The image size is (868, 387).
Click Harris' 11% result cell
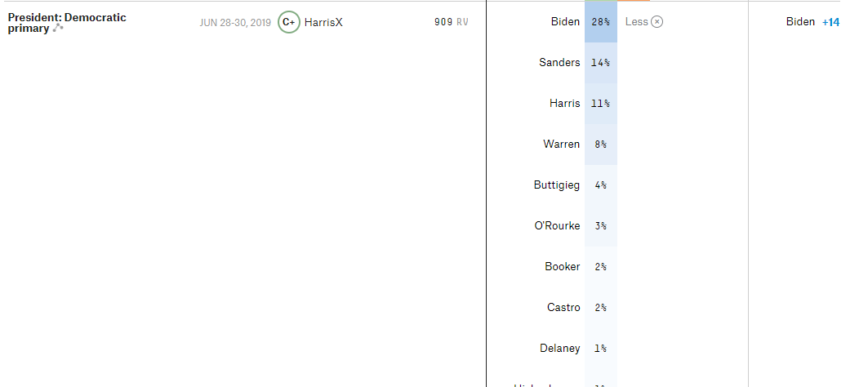[x=600, y=104]
